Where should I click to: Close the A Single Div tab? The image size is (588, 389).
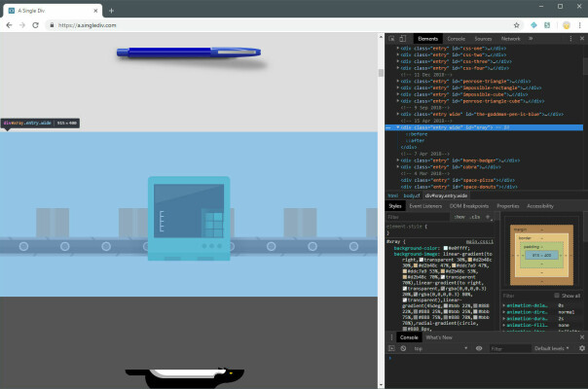click(x=95, y=11)
